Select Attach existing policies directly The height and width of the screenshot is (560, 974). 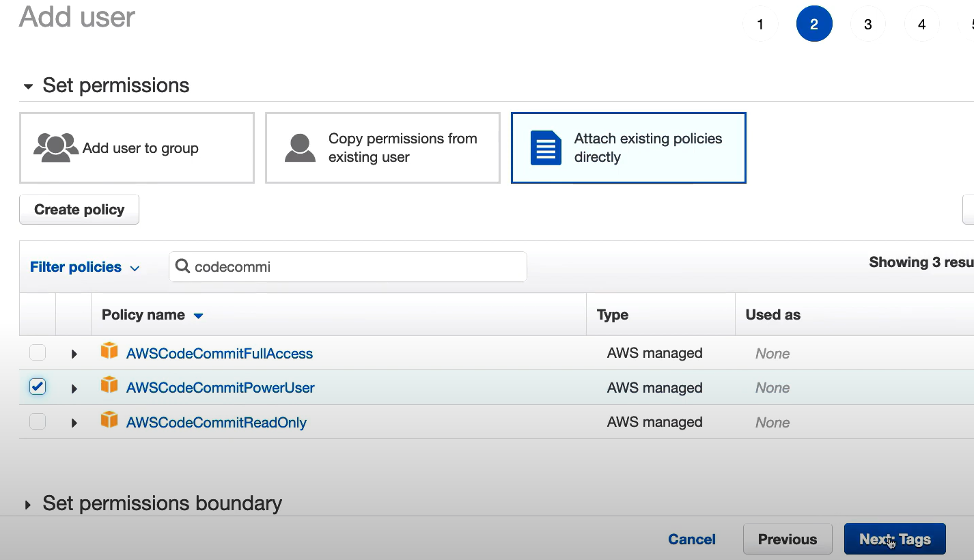tap(628, 148)
